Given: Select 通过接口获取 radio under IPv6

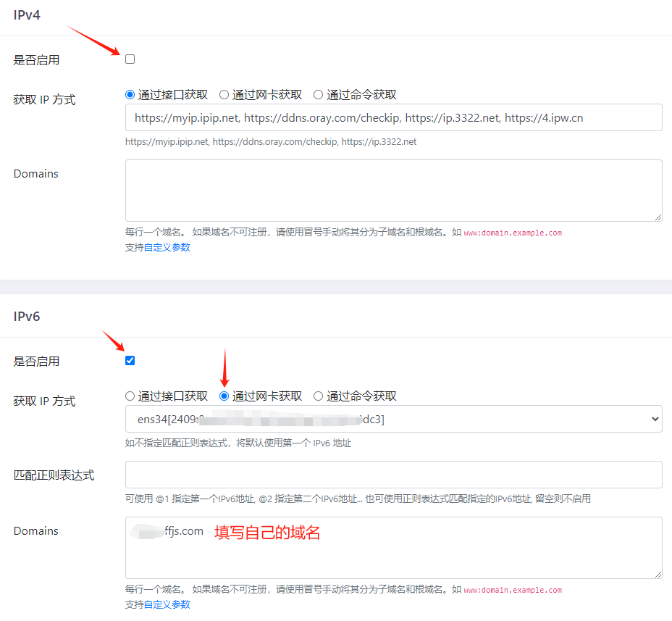Looking at the screenshot, I should coord(130,396).
